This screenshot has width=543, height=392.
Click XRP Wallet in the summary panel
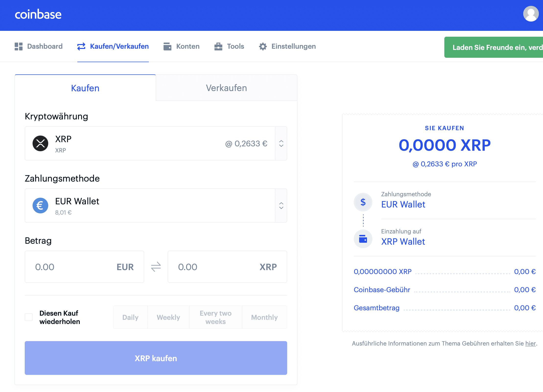click(x=403, y=242)
